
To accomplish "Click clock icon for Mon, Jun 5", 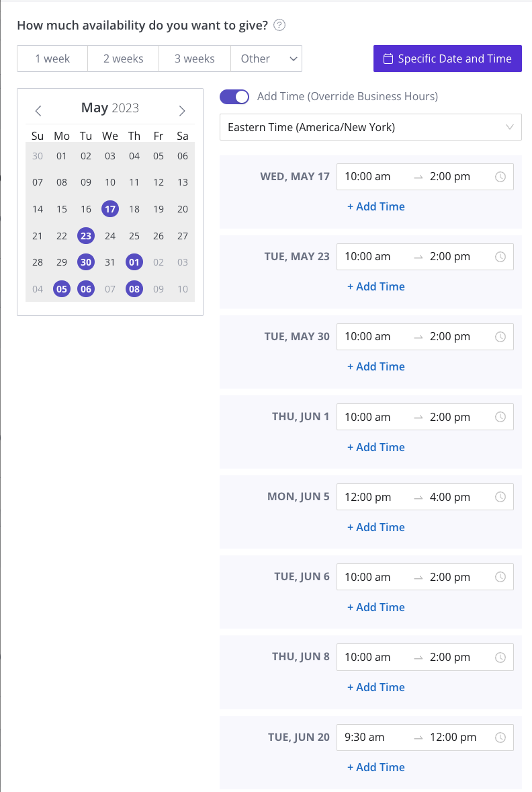I will pyautogui.click(x=500, y=497).
